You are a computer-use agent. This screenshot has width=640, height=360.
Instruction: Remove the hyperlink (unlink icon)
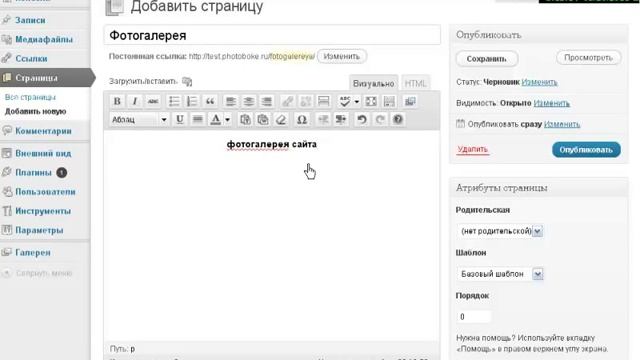[306, 101]
